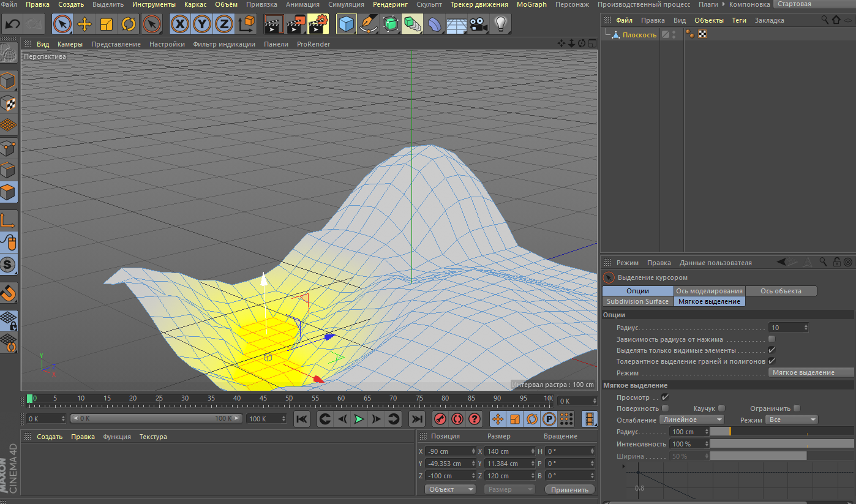856x504 pixels.
Task: Add a light via the bulb icon
Action: [x=501, y=24]
